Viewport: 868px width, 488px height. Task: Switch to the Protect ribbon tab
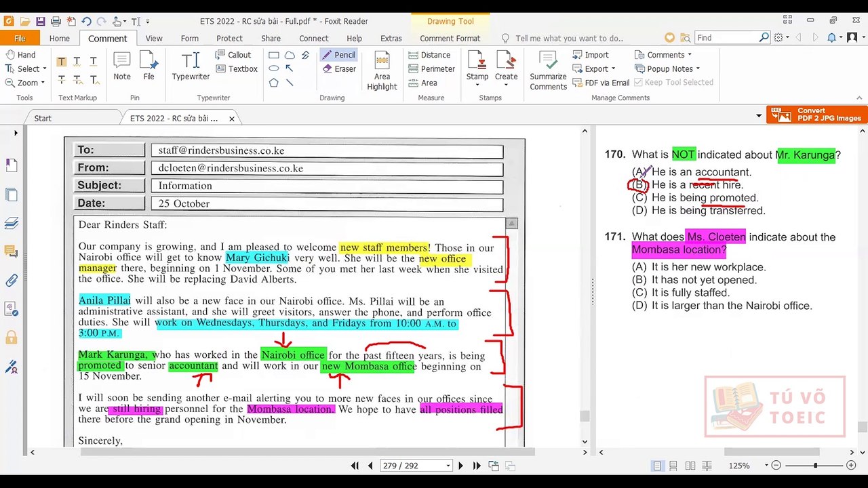tap(229, 39)
